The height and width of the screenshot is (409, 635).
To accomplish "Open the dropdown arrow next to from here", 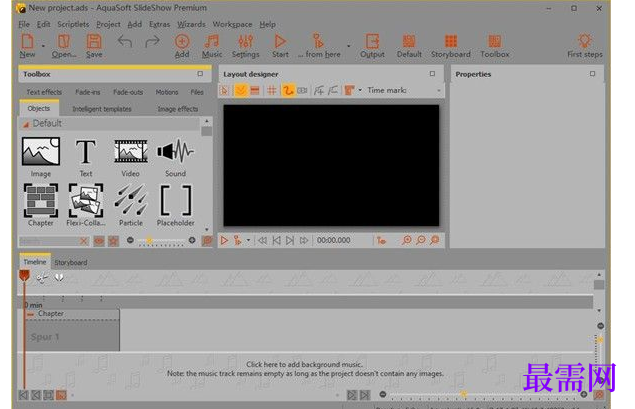I will 348,46.
